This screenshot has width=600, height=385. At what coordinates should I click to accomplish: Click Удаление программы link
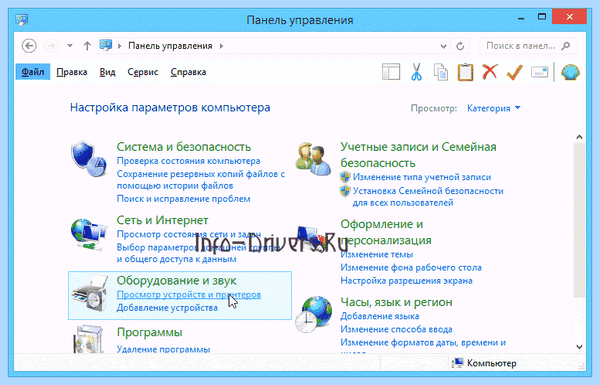[x=163, y=349]
